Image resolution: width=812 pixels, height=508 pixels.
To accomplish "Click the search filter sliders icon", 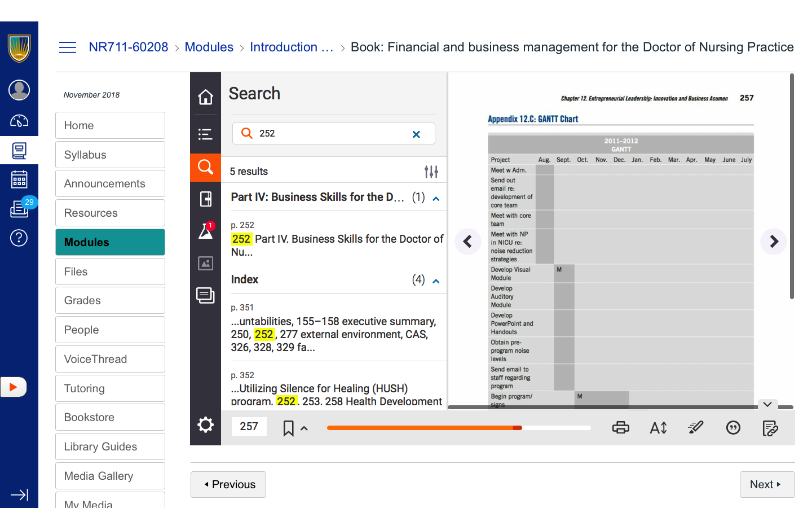I will [x=431, y=172].
